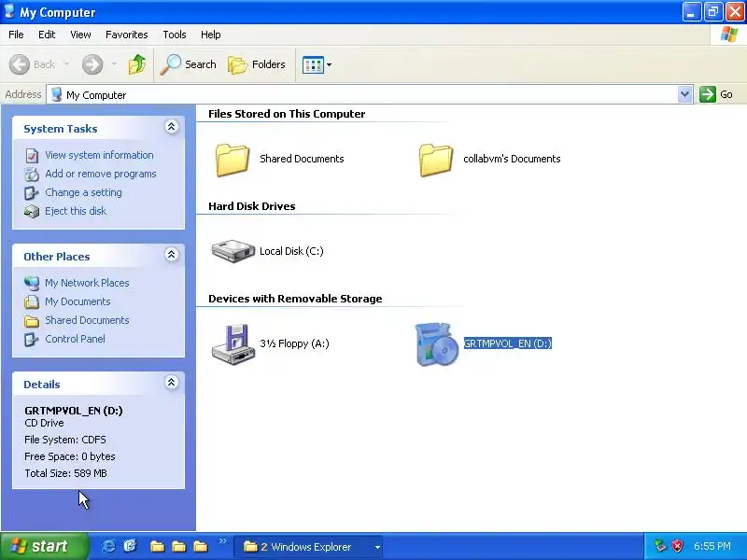The image size is (747, 560).
Task: Click the Back navigation arrow icon
Action: tap(19, 64)
